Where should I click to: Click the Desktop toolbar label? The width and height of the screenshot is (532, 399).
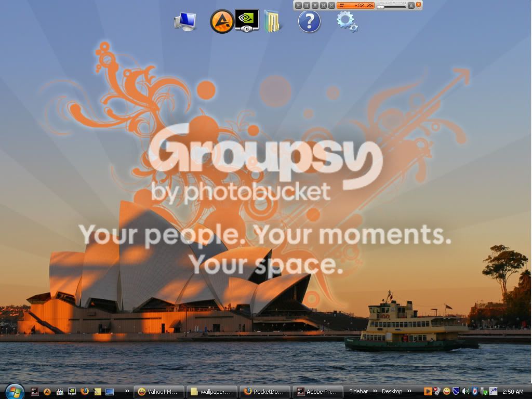point(392,391)
